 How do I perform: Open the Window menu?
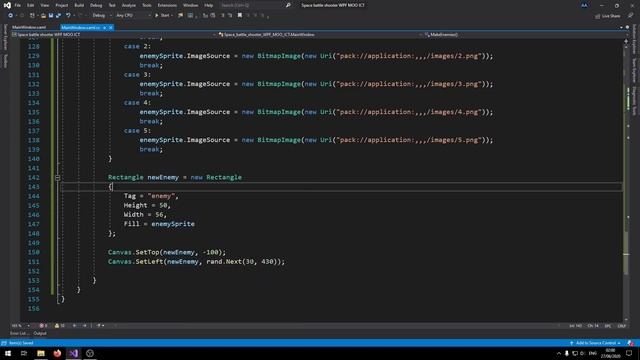point(190,5)
